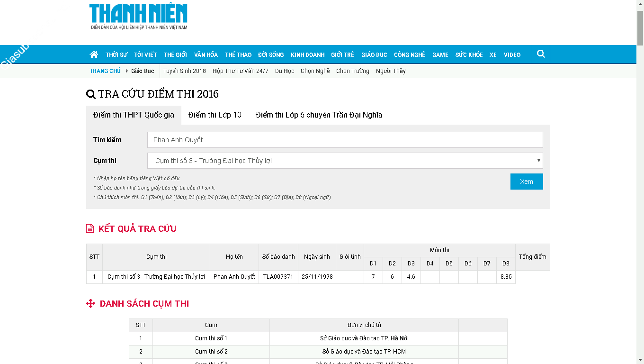Open Hộp Thư Tư Vấn 24/7 link
644x364 pixels.
click(x=241, y=71)
